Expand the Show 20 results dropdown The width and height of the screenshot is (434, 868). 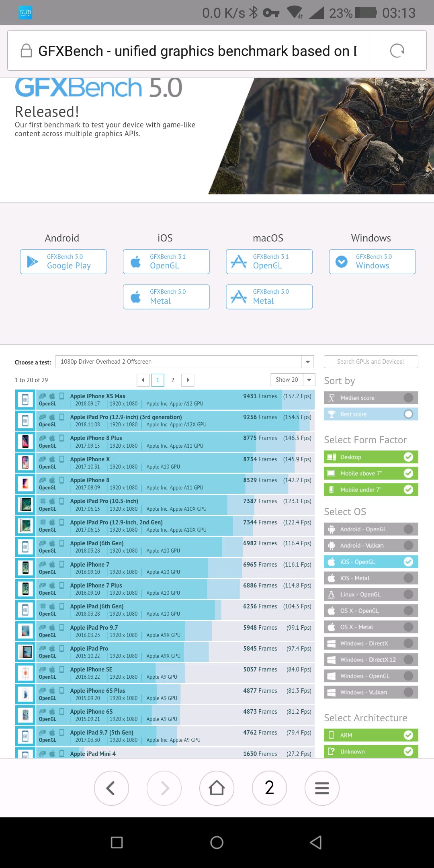(x=293, y=380)
